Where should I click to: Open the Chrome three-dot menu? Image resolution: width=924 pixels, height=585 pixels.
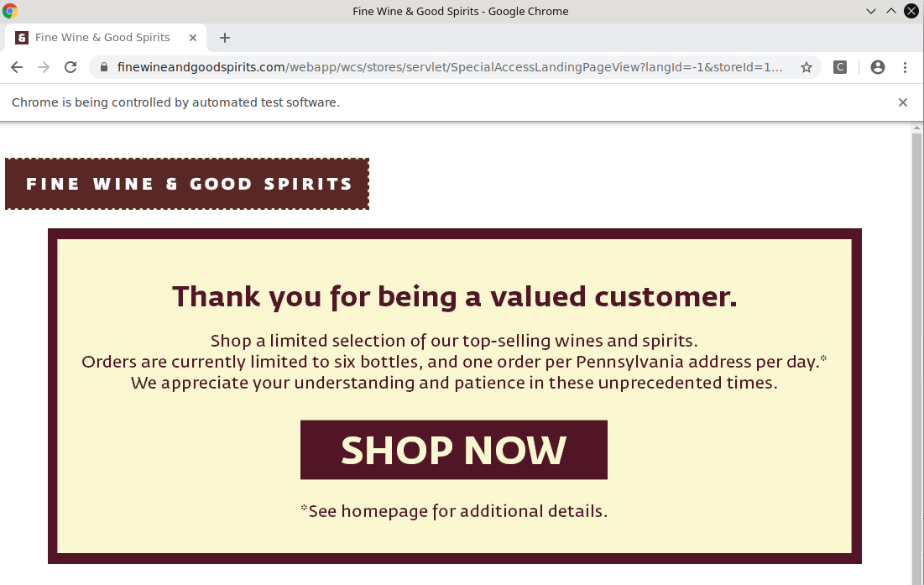click(905, 67)
